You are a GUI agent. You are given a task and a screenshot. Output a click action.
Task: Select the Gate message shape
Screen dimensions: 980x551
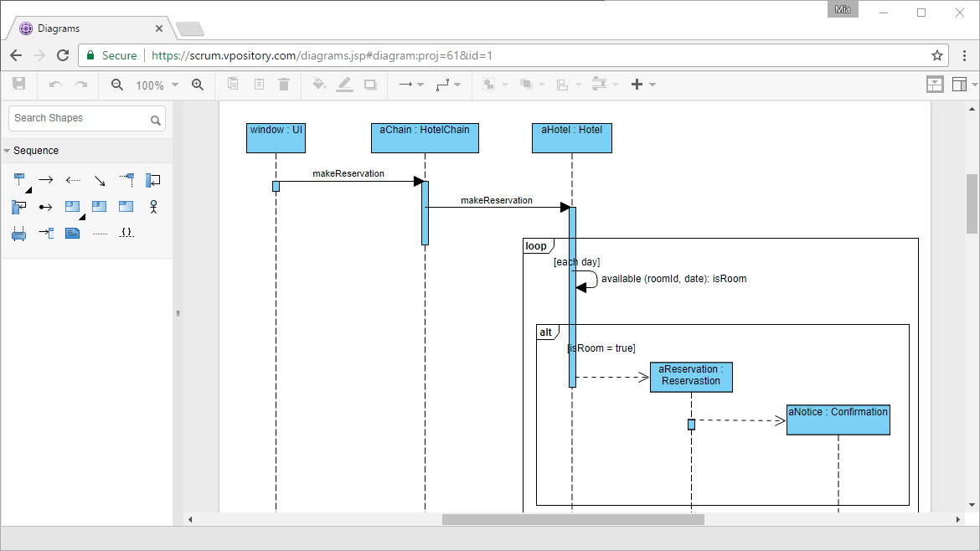click(46, 233)
